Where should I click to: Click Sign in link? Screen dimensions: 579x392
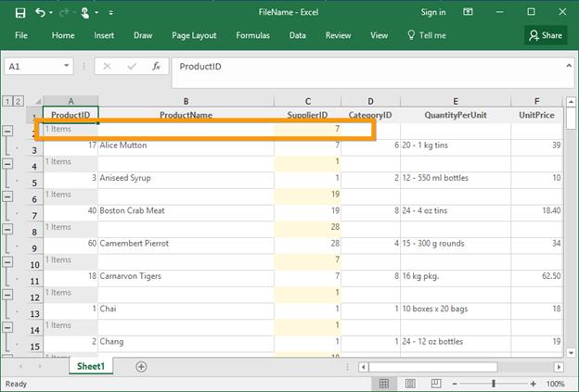click(x=433, y=13)
